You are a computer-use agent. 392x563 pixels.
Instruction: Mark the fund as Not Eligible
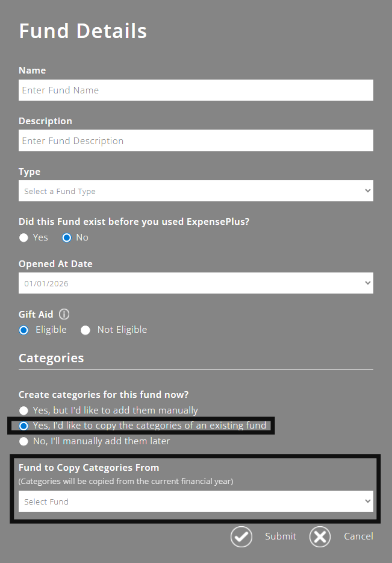click(x=85, y=330)
